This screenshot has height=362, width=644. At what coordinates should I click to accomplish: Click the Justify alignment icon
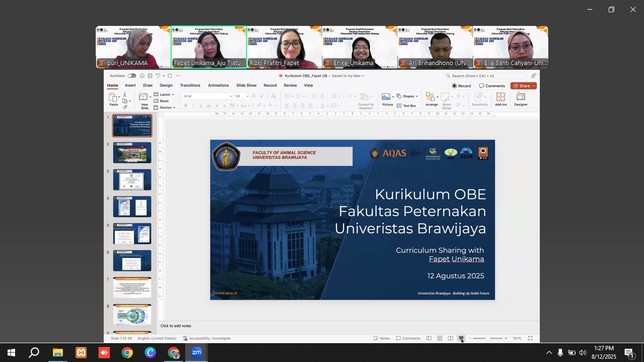click(x=310, y=106)
